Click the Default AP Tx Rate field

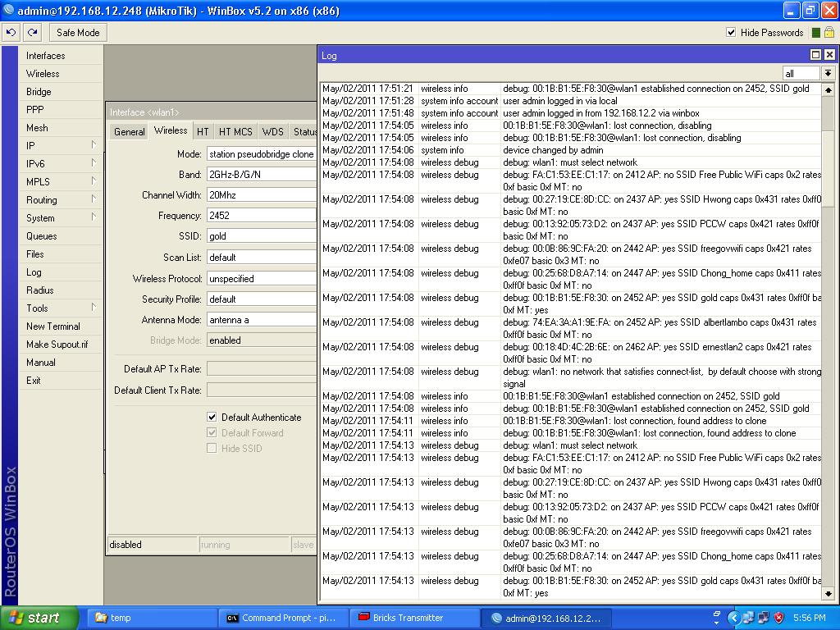coord(262,369)
